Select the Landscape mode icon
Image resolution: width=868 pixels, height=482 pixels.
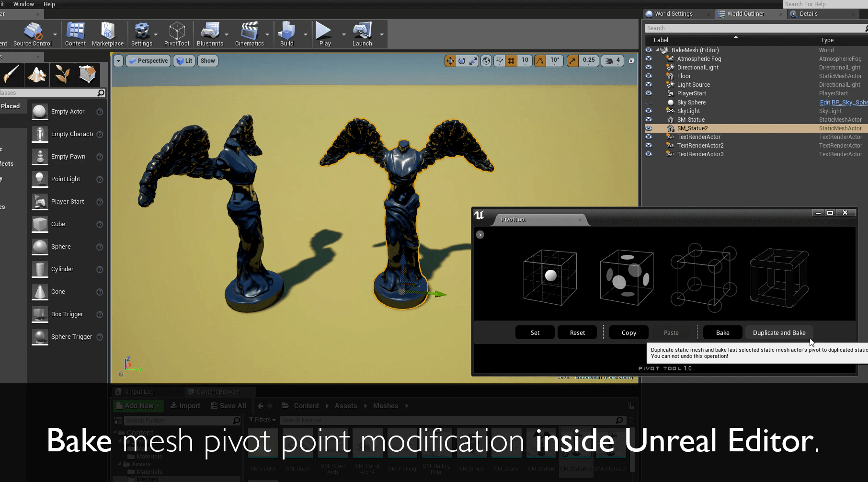[x=37, y=74]
